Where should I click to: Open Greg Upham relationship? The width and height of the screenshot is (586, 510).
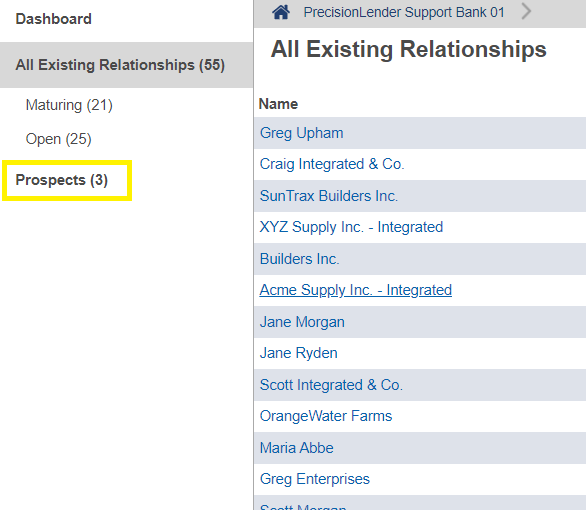[301, 133]
